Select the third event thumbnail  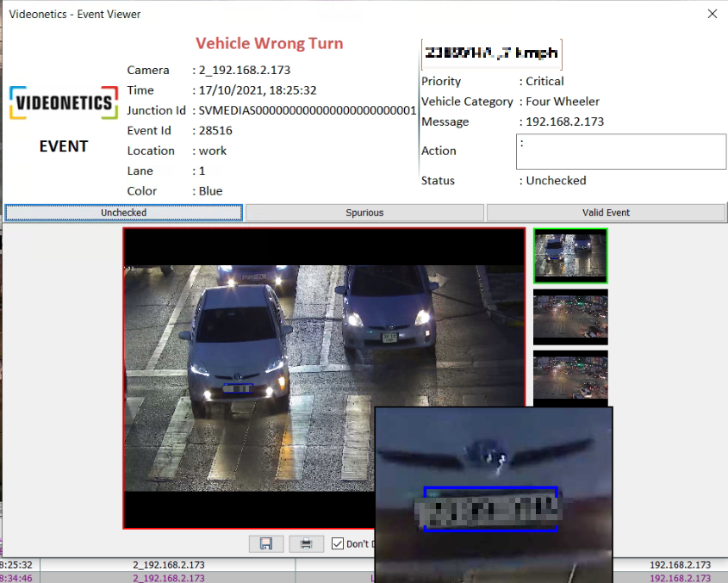570,375
